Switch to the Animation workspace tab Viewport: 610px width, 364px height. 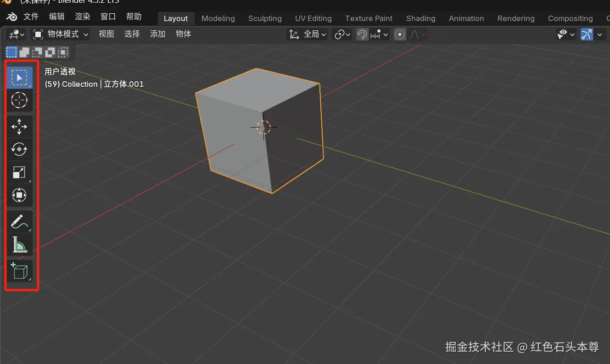click(466, 19)
